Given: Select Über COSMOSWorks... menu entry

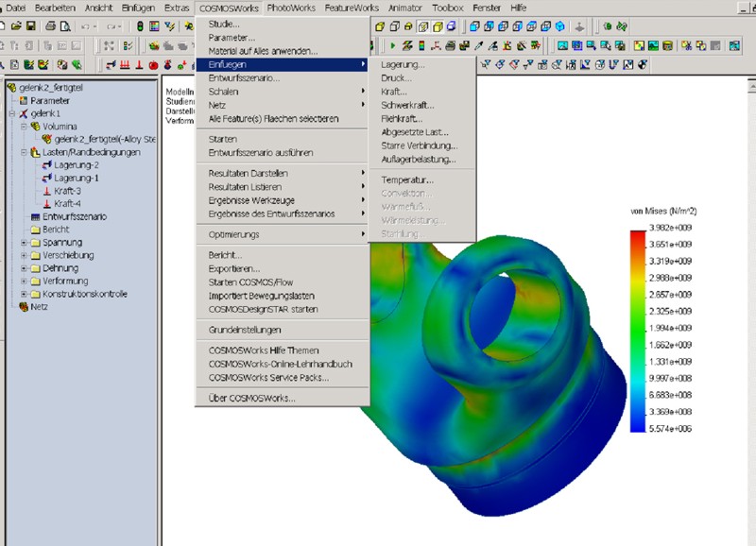Looking at the screenshot, I should (283, 399).
